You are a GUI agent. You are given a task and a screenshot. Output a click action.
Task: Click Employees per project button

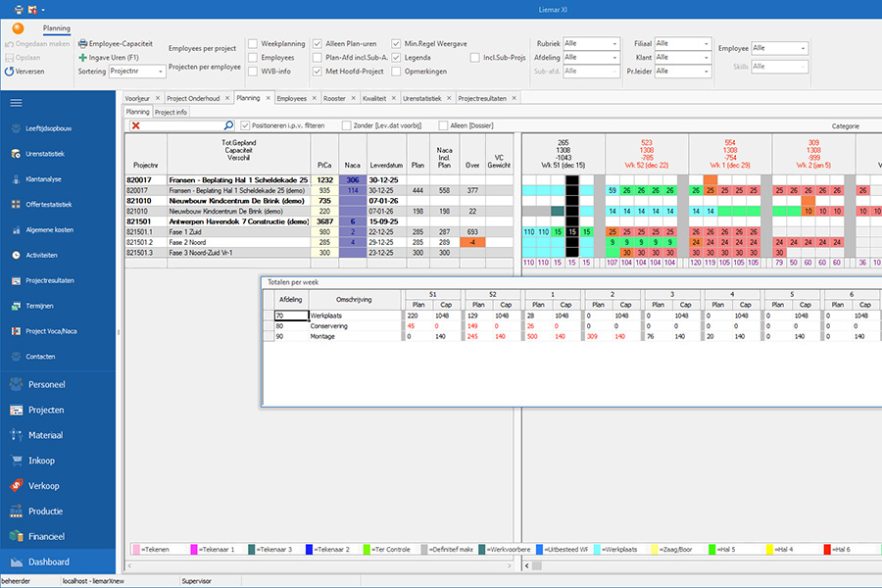203,48
